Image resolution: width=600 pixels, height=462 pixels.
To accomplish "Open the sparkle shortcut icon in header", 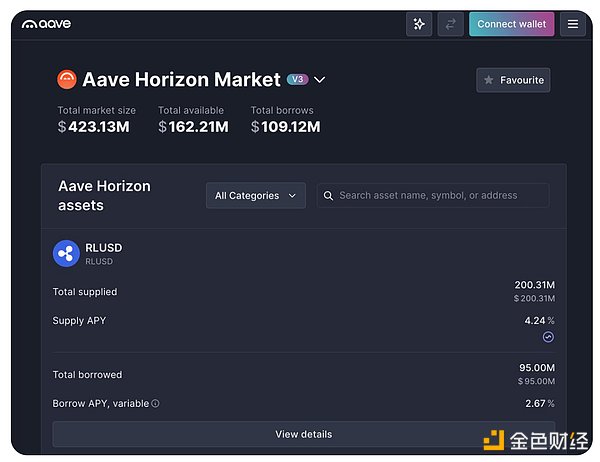I will [419, 24].
